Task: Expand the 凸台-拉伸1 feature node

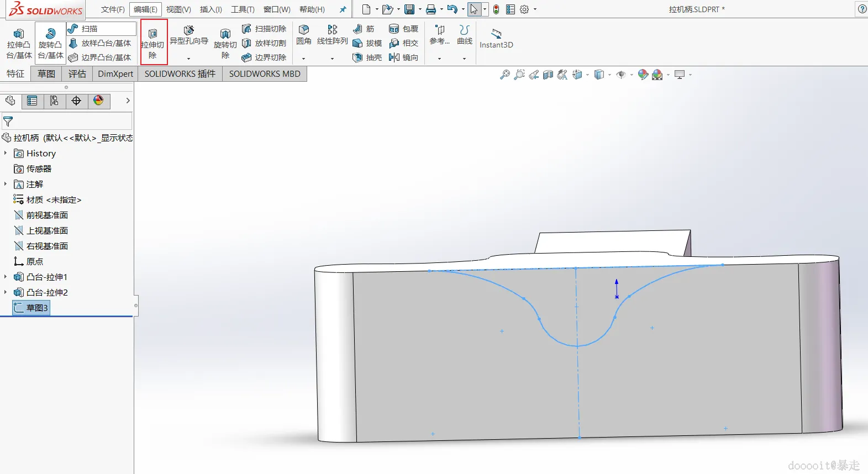Action: tap(6, 277)
